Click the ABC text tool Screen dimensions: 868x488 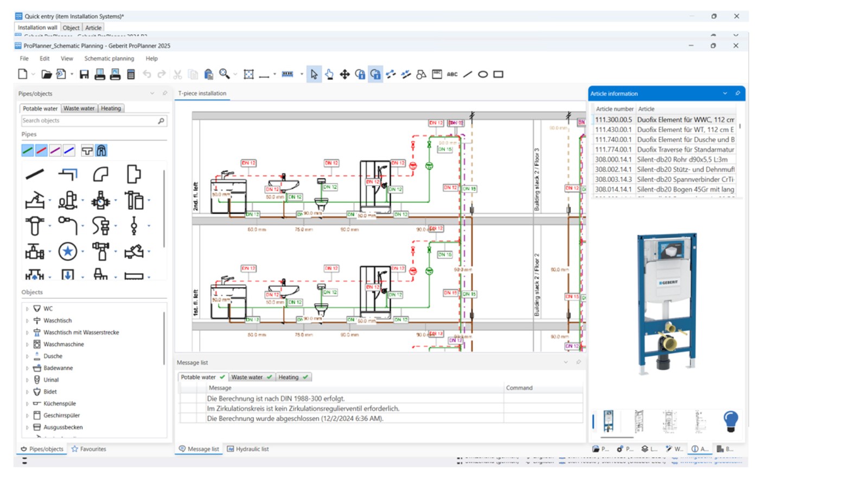pos(452,74)
